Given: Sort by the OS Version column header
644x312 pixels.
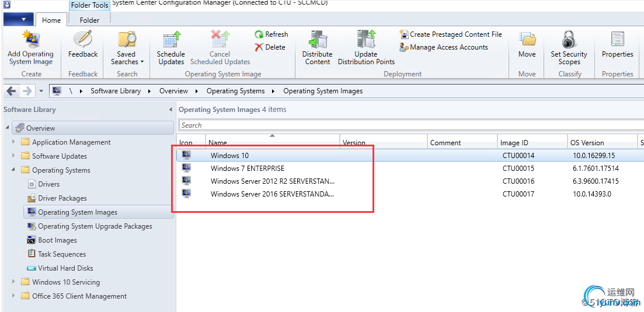Looking at the screenshot, I should (603, 142).
